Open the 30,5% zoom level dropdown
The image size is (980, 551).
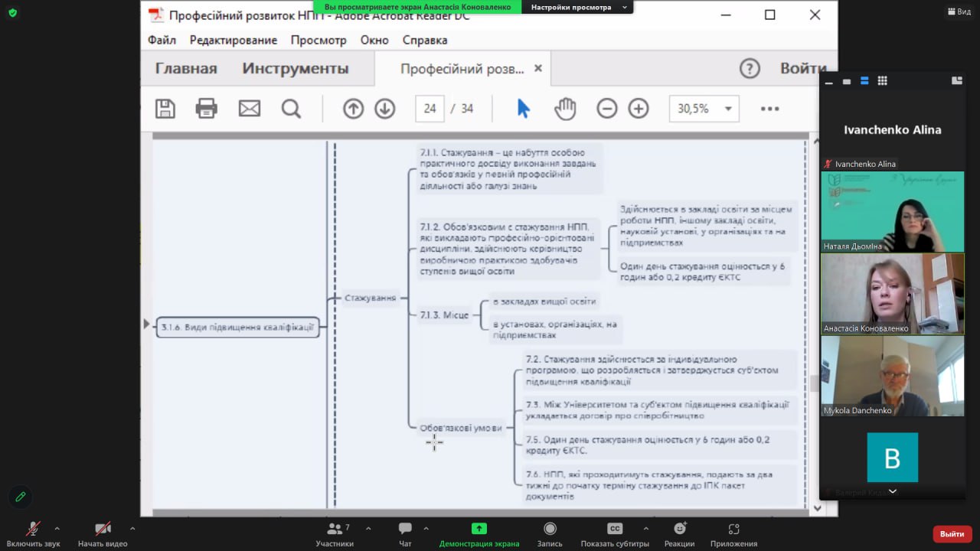tap(704, 109)
